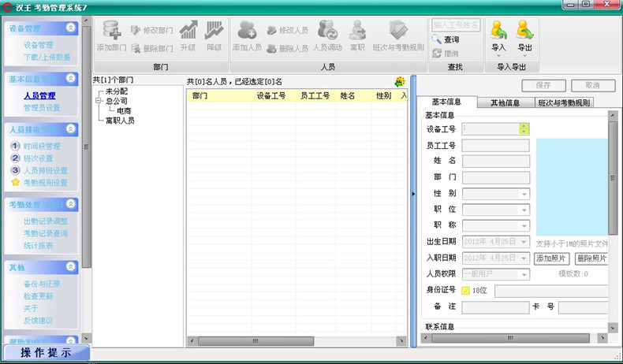623x364 pixels.
Task: Open the 职位 dropdown
Action: pyautogui.click(x=524, y=210)
